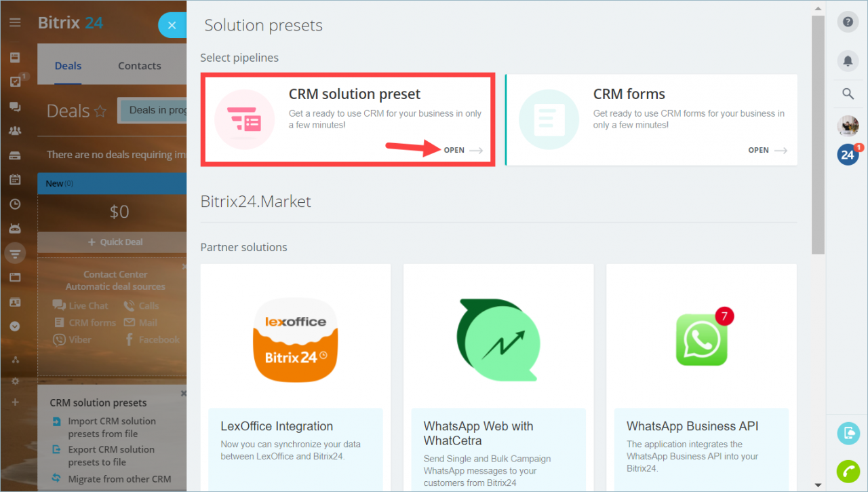Image resolution: width=868 pixels, height=492 pixels.
Task: Open the Bitrix24 messenger icon with badge
Action: click(848, 155)
